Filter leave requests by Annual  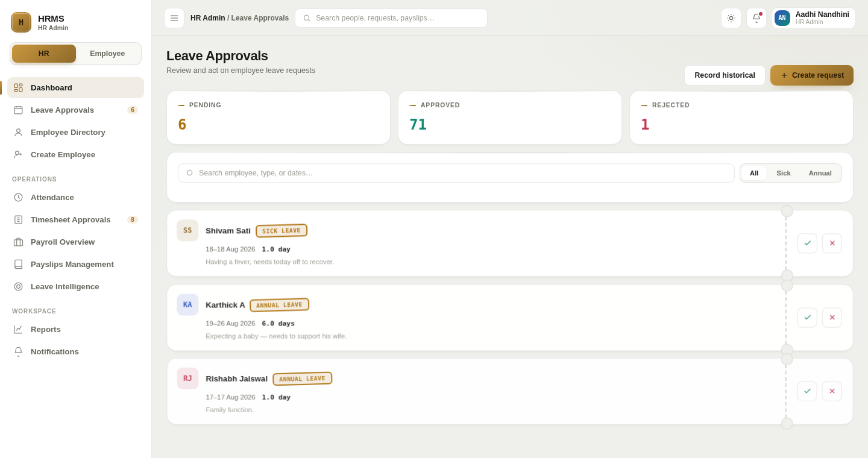pos(820,173)
